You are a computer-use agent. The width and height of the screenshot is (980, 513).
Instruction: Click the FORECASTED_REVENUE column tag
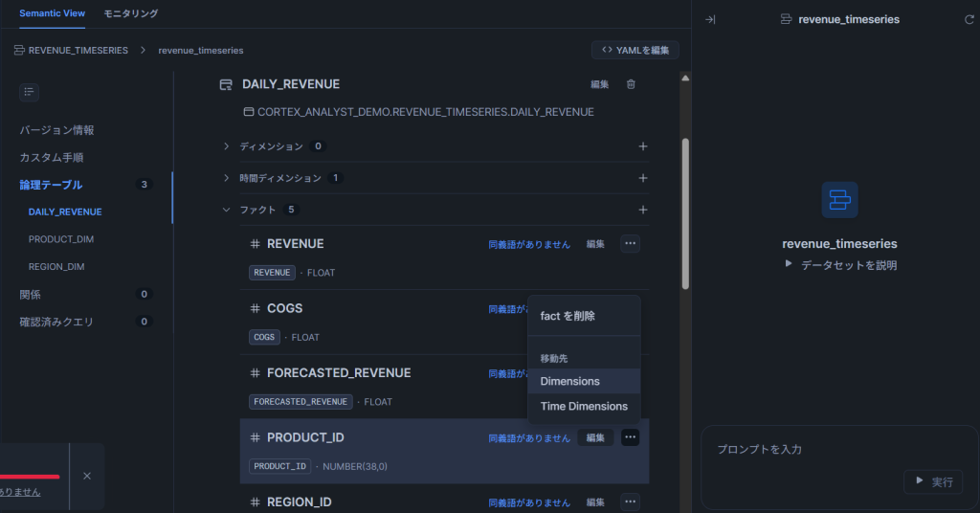301,402
